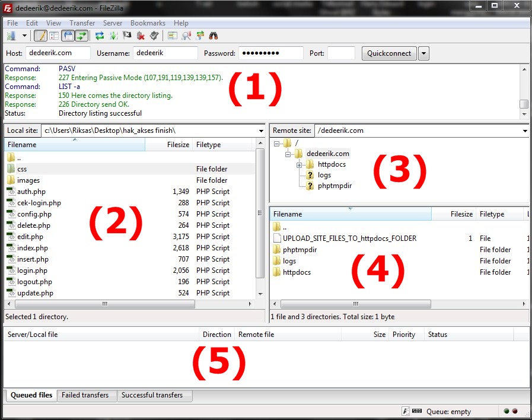
Task: Open the Site Manager dropdown arrow
Action: (24, 36)
